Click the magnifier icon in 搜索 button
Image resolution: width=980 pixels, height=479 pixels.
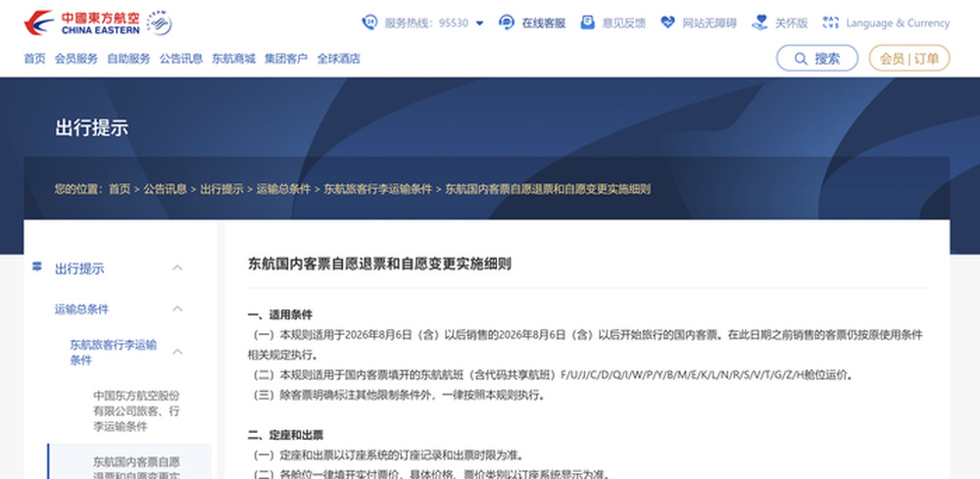(x=801, y=59)
